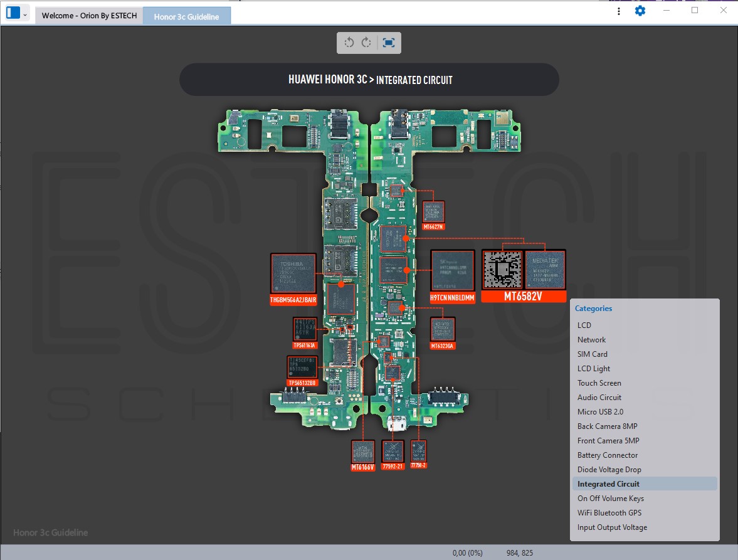
Task: Click the MT6582V chip thumbnail
Action: (x=524, y=270)
